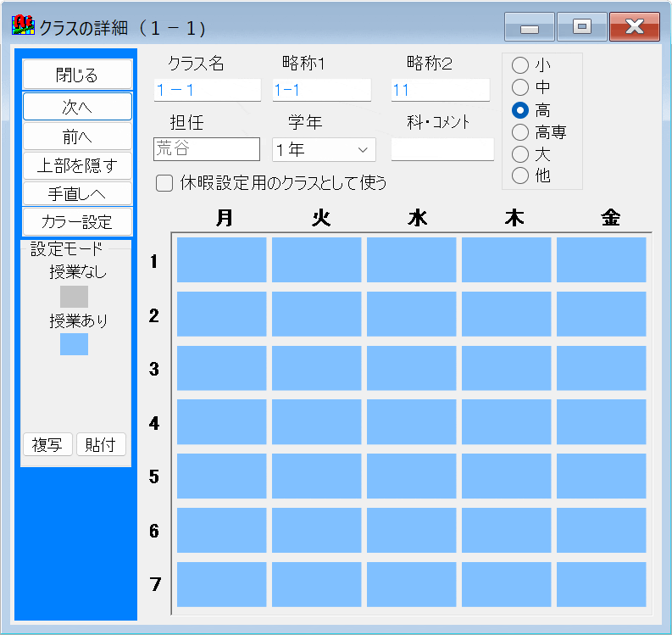
Task: Toggle Friday period 2 cell
Action: tap(602, 314)
